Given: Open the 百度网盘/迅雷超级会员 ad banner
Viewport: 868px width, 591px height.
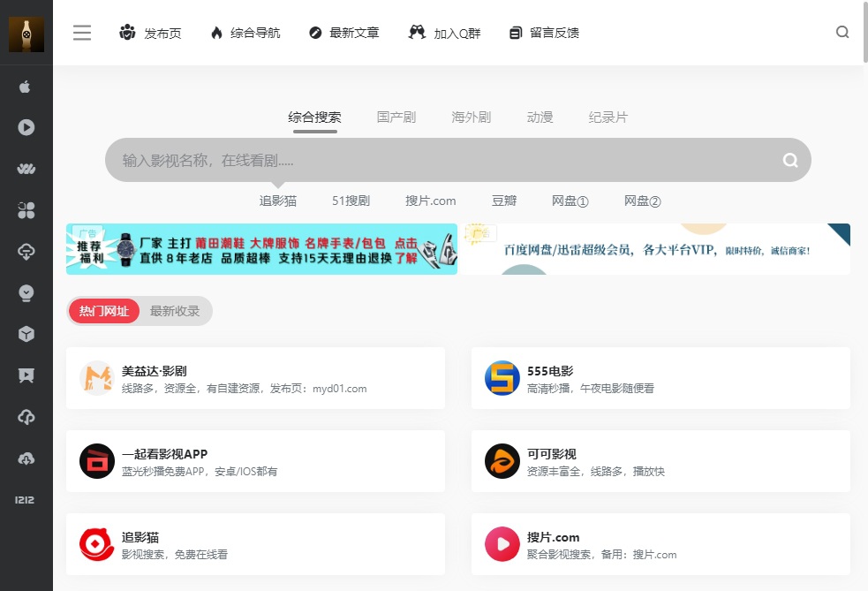Looking at the screenshot, I should [x=655, y=249].
